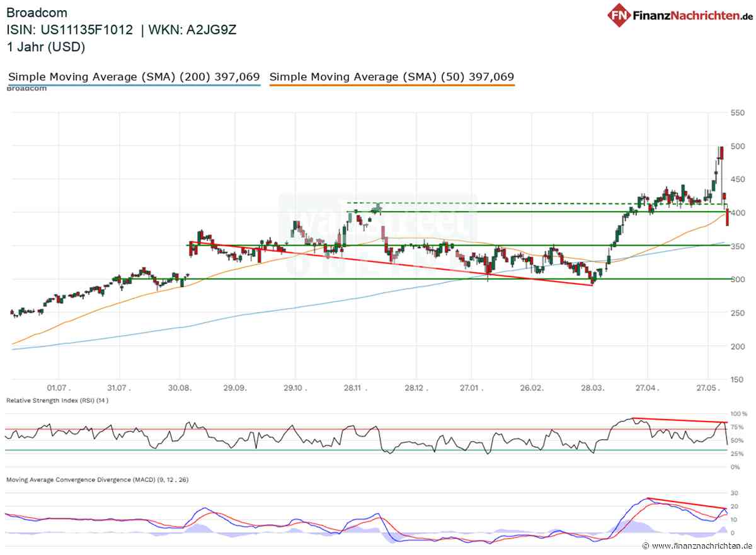The image size is (756, 555).
Task: Click the 550 price axis label
Action: [738, 113]
